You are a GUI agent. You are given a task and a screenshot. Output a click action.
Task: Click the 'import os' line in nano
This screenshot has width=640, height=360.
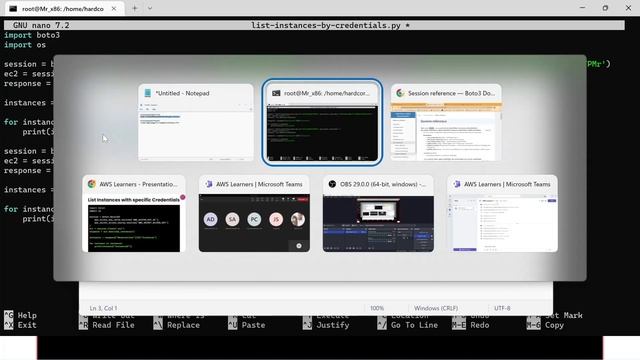click(25, 45)
